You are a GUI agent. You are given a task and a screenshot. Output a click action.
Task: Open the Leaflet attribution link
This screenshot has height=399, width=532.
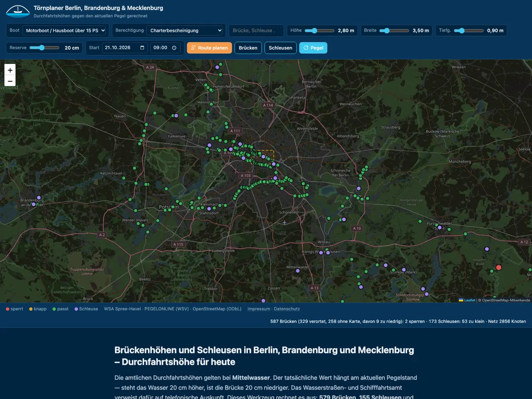(467, 300)
